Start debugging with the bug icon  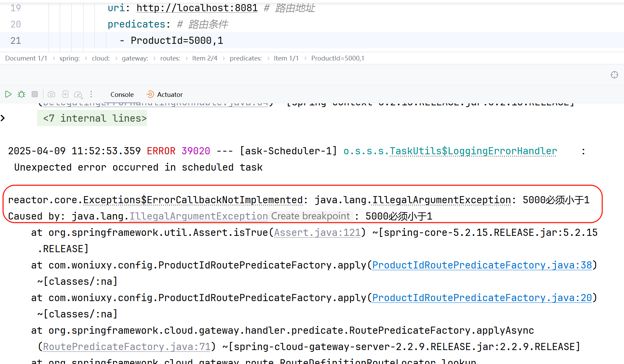[x=21, y=94]
